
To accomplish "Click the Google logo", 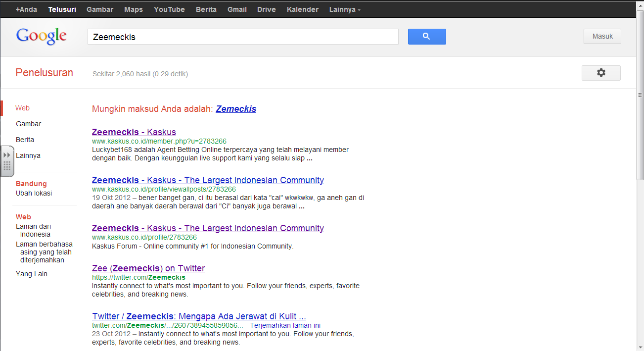I will pos(42,37).
